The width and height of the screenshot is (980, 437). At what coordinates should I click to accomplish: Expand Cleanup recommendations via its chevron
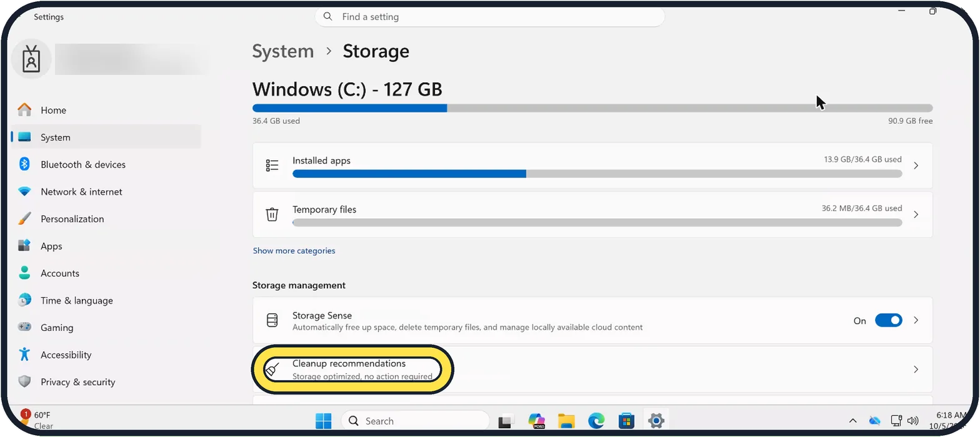click(x=916, y=369)
